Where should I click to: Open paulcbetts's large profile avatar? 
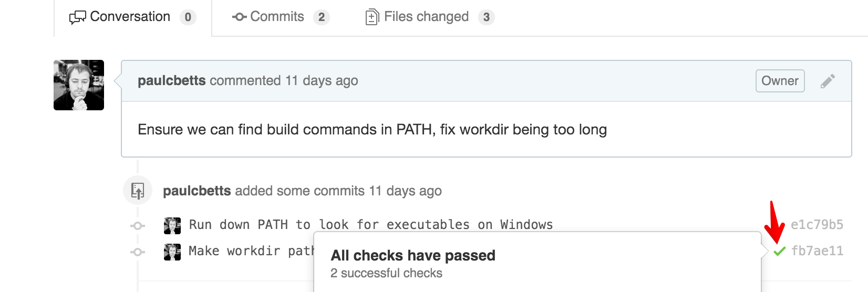click(79, 85)
